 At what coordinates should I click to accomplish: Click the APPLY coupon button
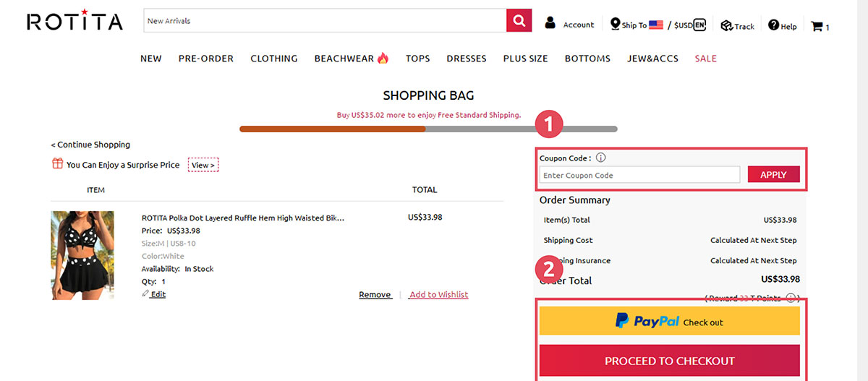click(x=773, y=174)
